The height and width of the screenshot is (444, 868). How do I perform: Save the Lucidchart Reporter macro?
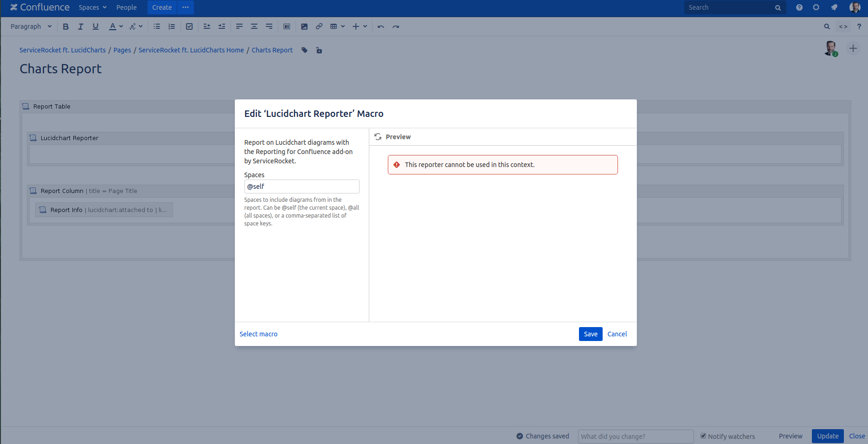(x=591, y=334)
